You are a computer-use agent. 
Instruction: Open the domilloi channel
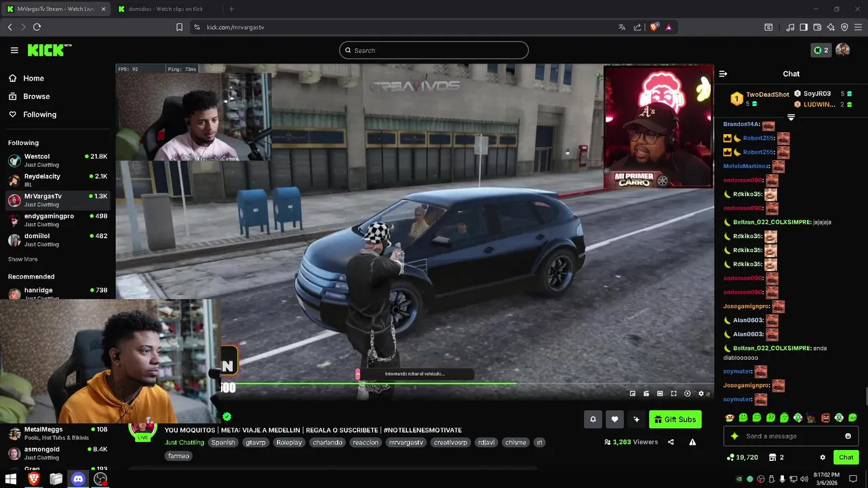[58, 240]
